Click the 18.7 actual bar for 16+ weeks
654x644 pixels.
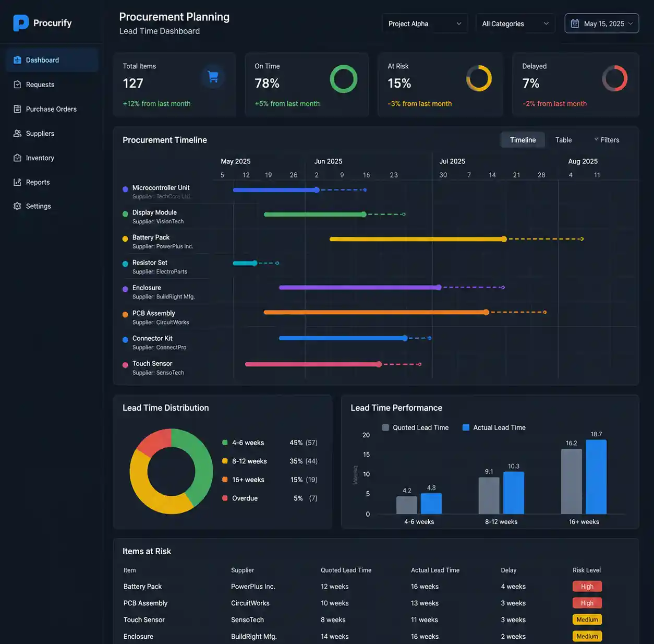coord(596,477)
